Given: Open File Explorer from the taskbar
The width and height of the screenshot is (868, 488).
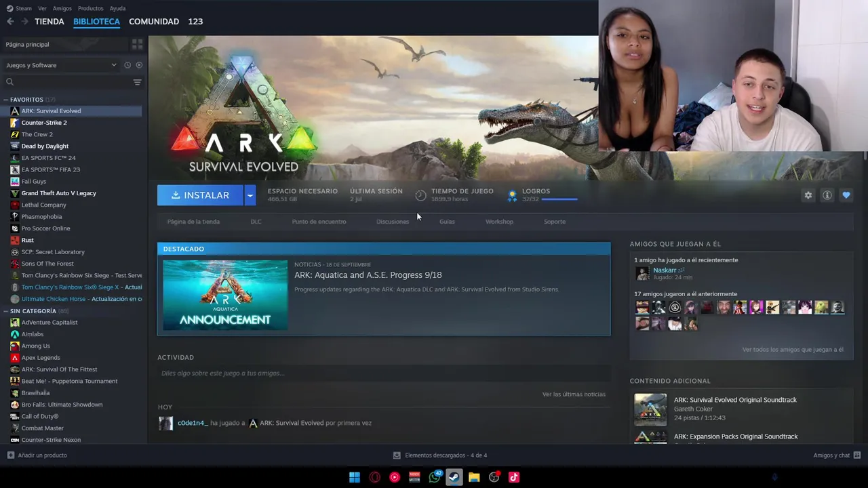Looking at the screenshot, I should (474, 477).
